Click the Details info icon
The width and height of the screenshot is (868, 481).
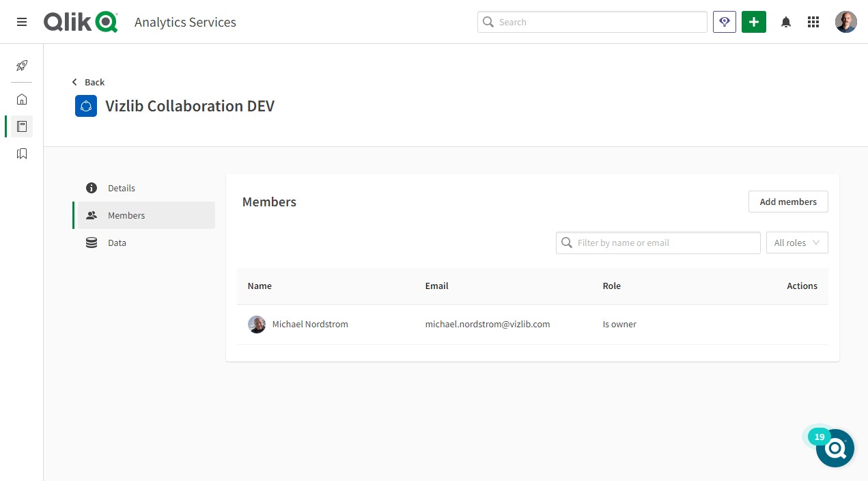92,188
